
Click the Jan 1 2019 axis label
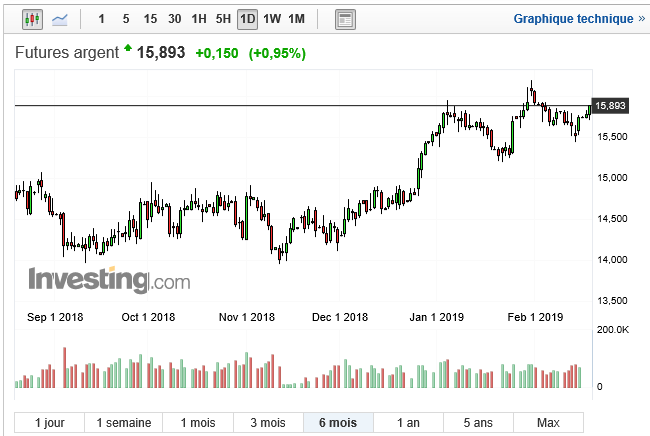[x=437, y=317]
